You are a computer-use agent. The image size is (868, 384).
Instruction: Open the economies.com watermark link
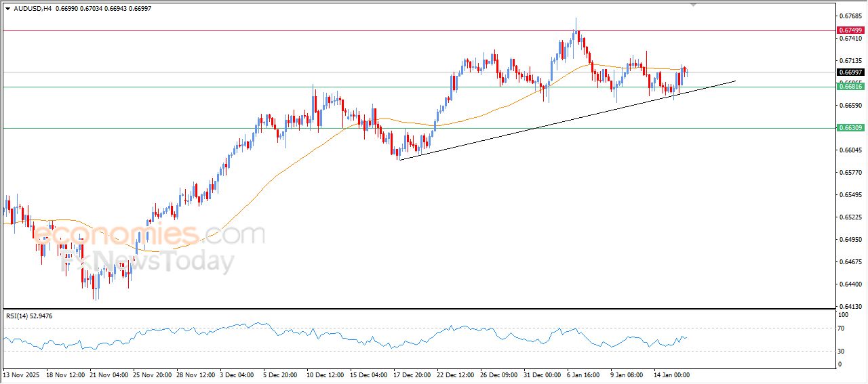149,235
